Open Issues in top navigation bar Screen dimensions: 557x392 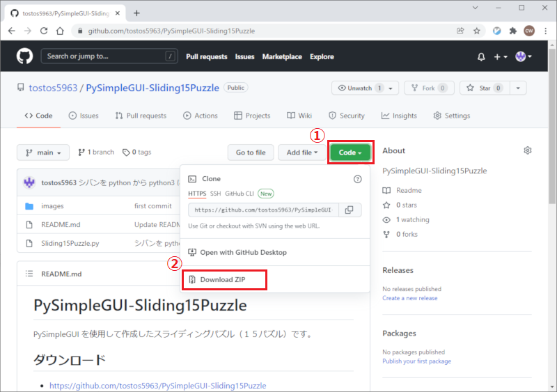click(x=244, y=57)
